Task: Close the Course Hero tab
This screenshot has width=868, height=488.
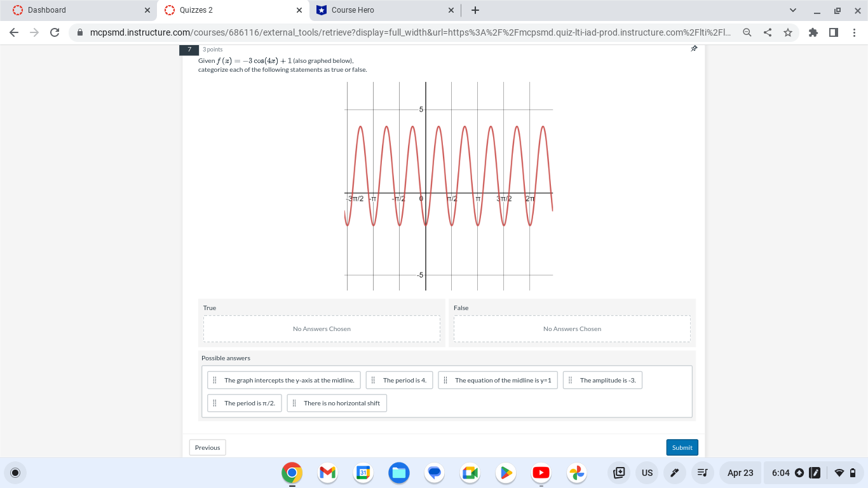Action: click(x=451, y=10)
